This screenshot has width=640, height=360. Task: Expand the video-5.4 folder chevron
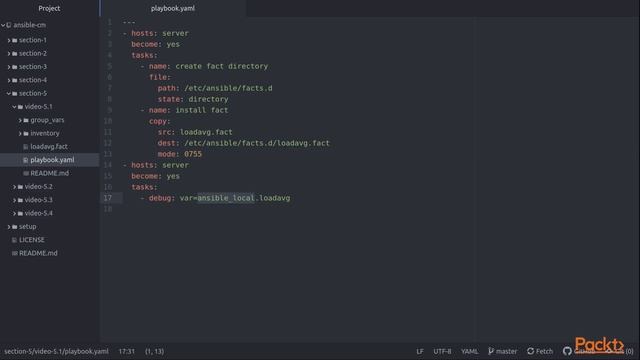pyautogui.click(x=14, y=213)
